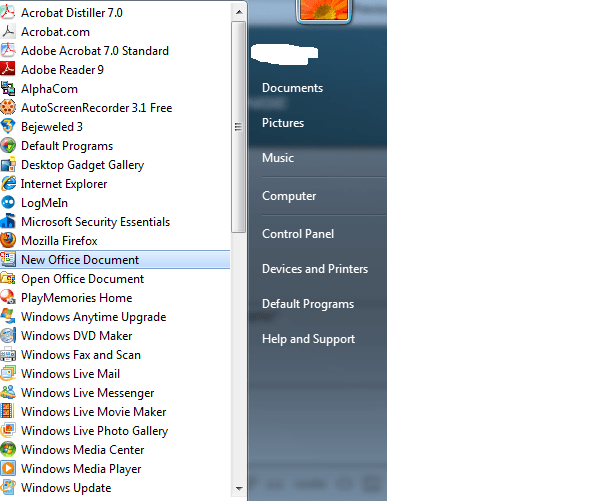Click the Windows DVD Maker disc icon

(x=8, y=335)
